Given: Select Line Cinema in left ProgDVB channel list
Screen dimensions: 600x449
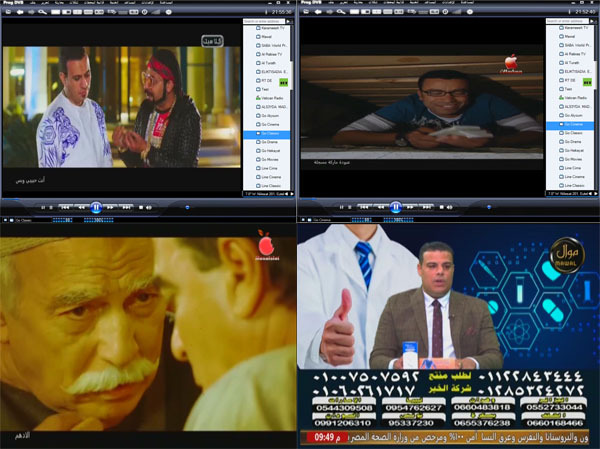Looking at the screenshot, I should coord(268,177).
